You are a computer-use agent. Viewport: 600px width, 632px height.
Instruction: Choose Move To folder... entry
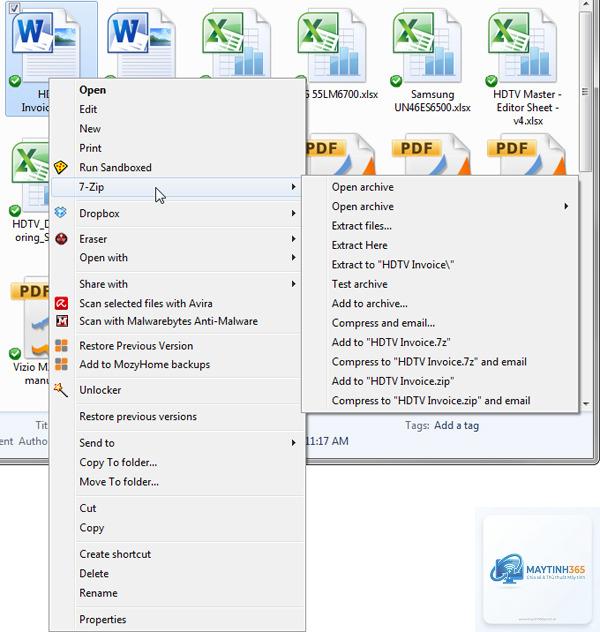coord(176,481)
